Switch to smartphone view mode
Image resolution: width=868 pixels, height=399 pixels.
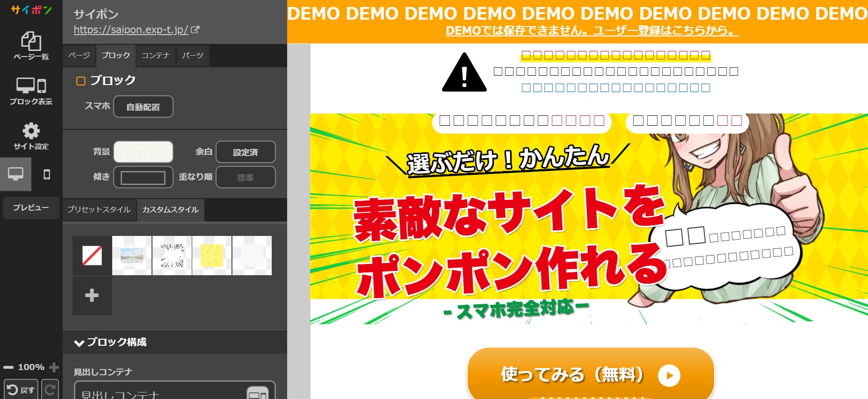click(x=47, y=174)
